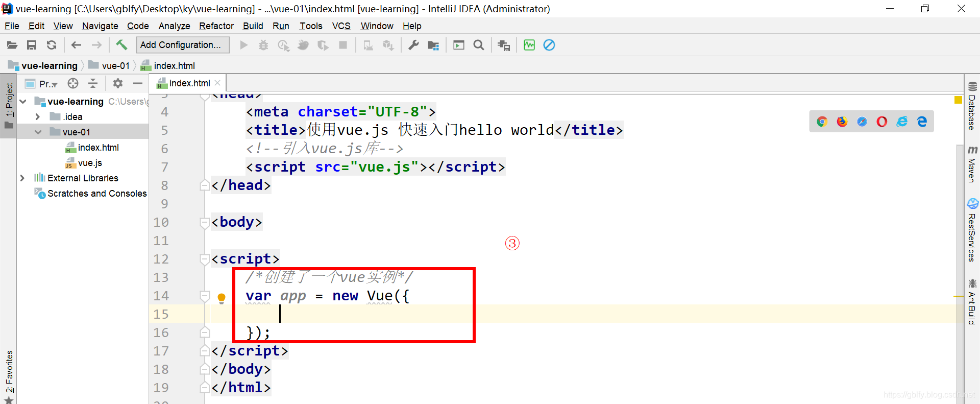Click vue-learning in the breadcrumb
Screen dimensions: 980x404
pos(43,66)
